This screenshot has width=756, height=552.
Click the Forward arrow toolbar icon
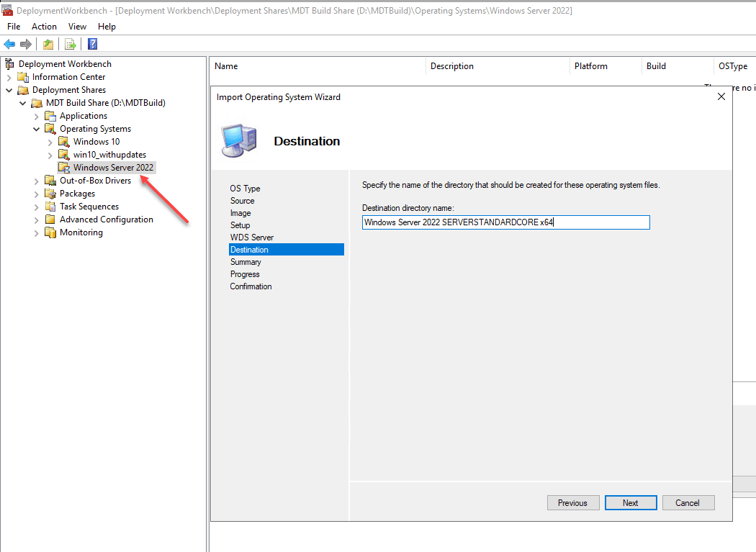25,45
